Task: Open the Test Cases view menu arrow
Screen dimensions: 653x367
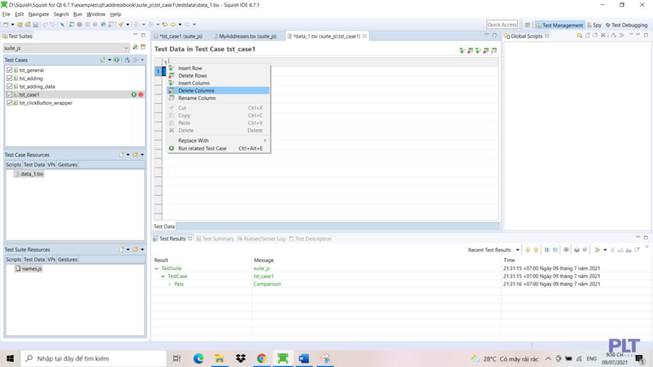Action: pos(142,60)
